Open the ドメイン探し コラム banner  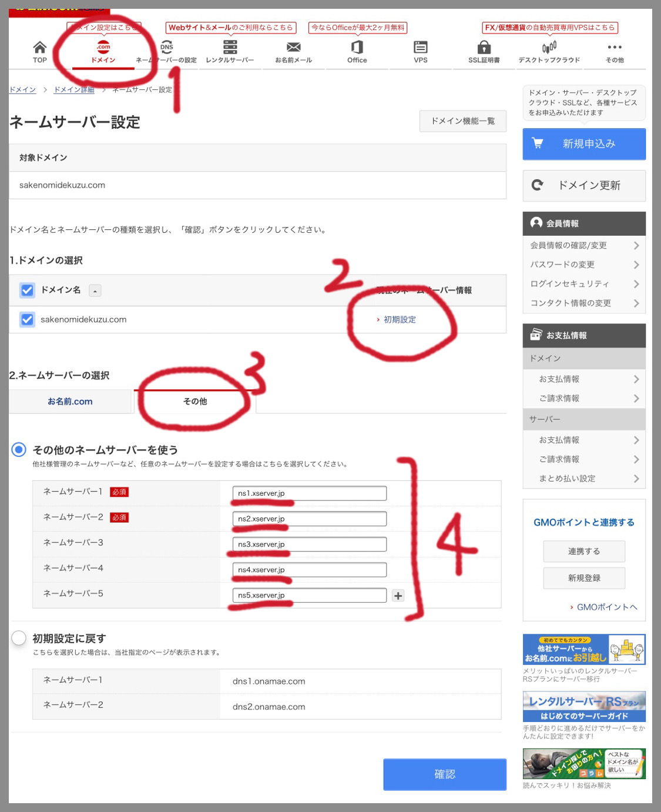tap(584, 763)
